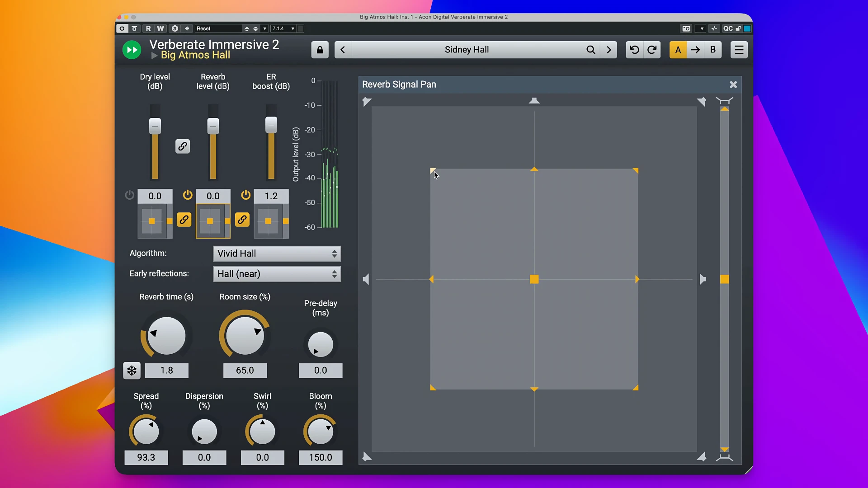Click the waveform side-chain icon in host toolbar
This screenshot has width=868, height=488.
pyautogui.click(x=714, y=28)
